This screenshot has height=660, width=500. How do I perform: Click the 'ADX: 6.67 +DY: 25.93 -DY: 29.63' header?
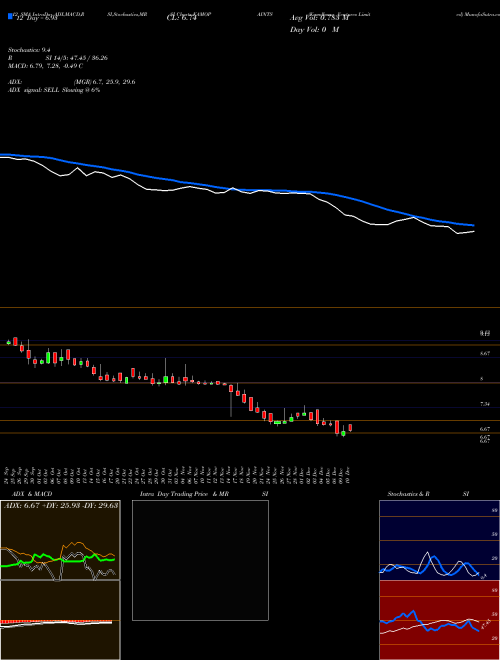(x=61, y=505)
